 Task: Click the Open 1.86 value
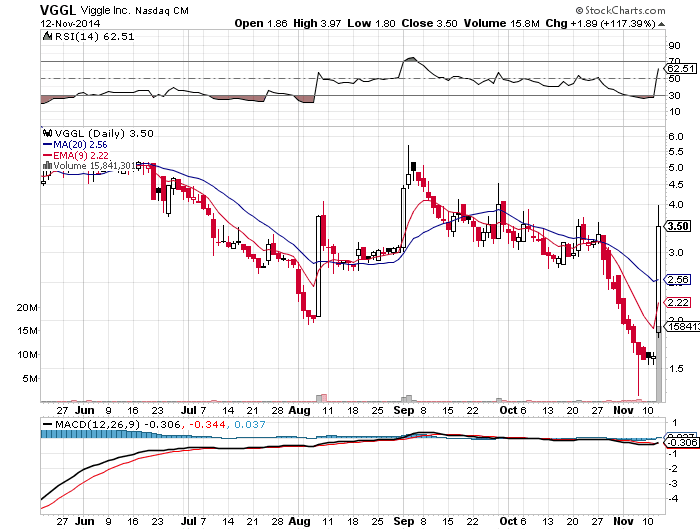coord(261,24)
